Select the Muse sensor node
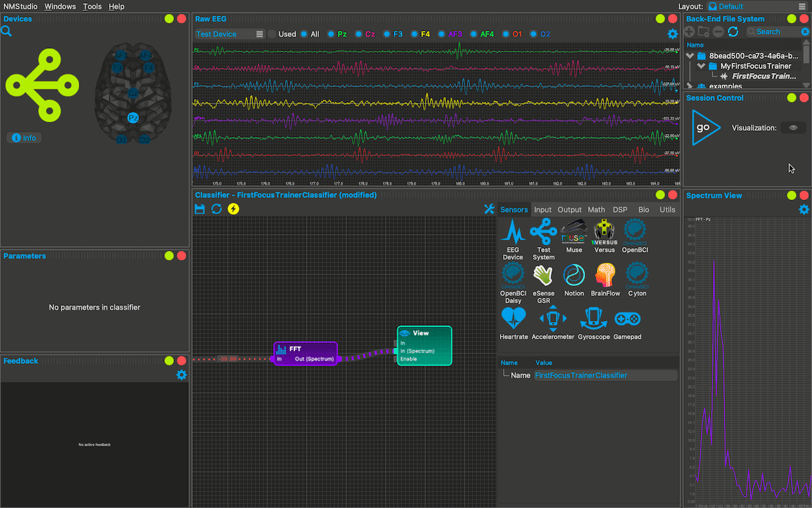 click(x=574, y=236)
